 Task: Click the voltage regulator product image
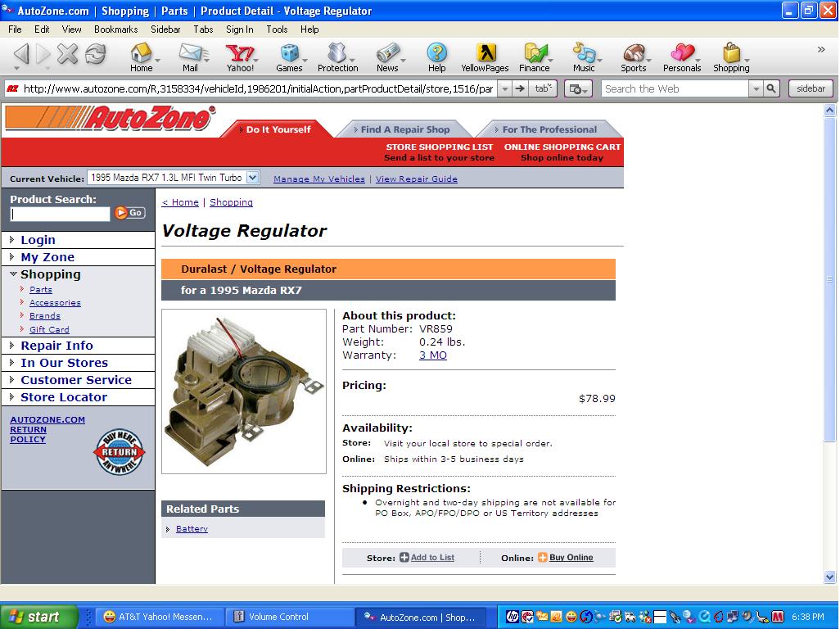pyautogui.click(x=243, y=391)
